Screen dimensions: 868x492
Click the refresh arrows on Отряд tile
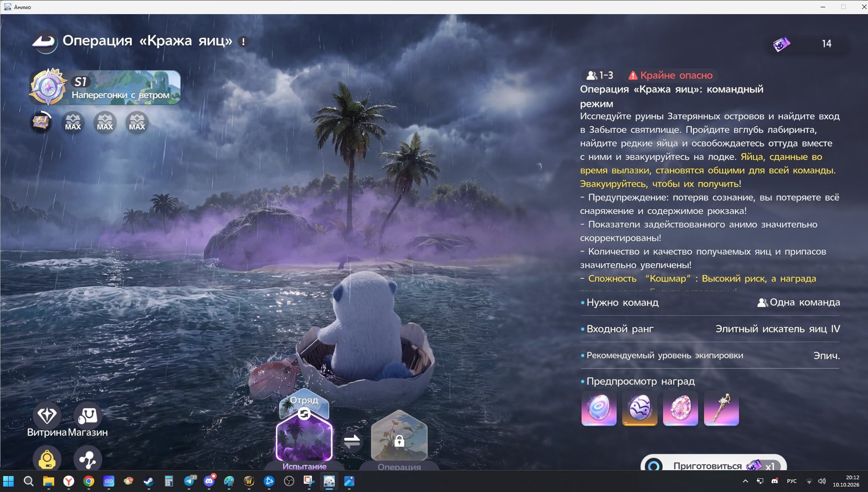coord(304,414)
